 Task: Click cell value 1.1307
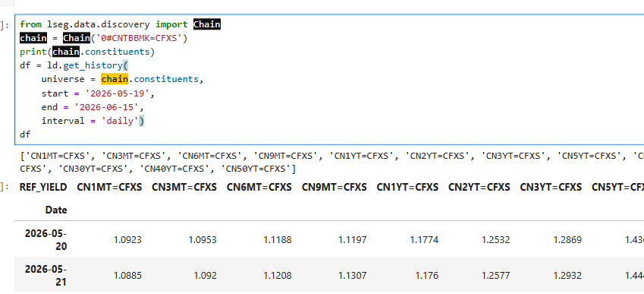tap(353, 276)
